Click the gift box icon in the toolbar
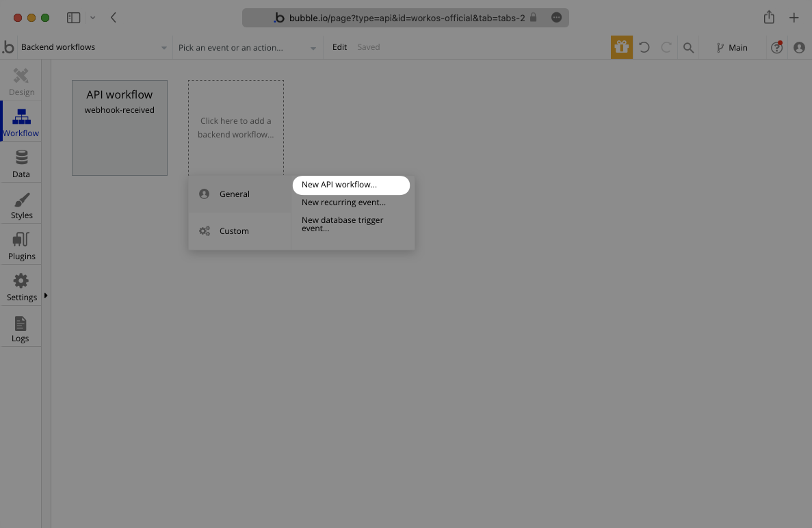Screen dimensions: 812x528 (x=622, y=47)
